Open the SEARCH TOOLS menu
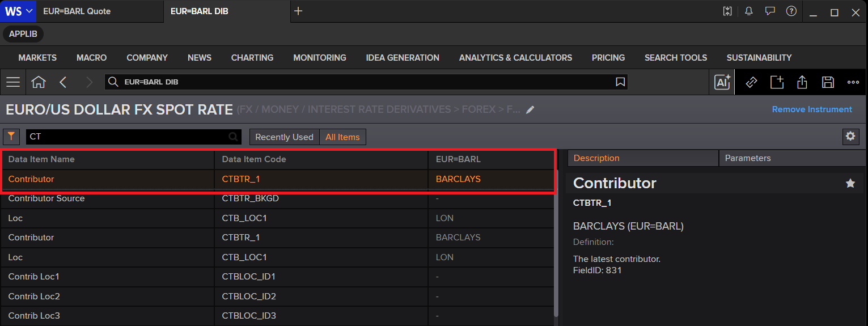Viewport: 868px width, 326px height. coord(676,58)
